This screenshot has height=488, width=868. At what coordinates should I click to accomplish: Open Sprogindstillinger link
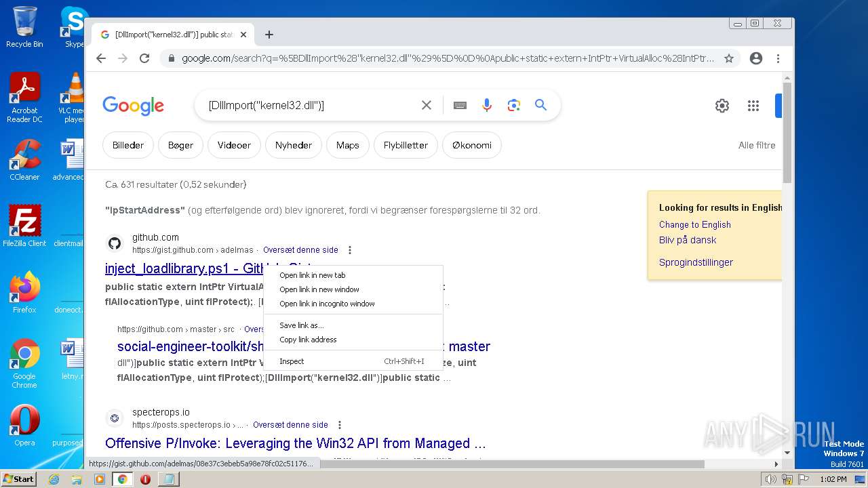696,262
